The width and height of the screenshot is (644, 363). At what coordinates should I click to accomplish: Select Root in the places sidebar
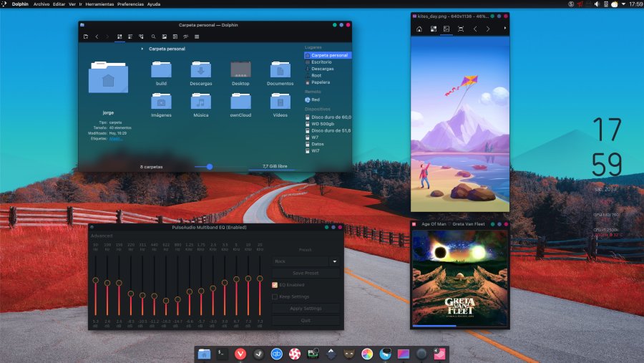pyautogui.click(x=328, y=76)
